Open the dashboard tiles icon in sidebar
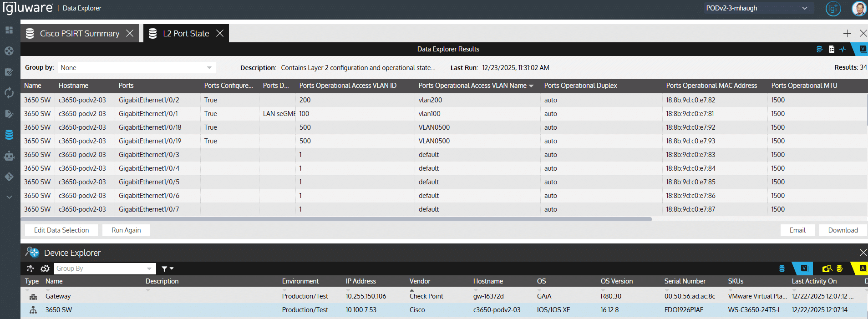Image resolution: width=868 pixels, height=319 pixels. tap(9, 30)
